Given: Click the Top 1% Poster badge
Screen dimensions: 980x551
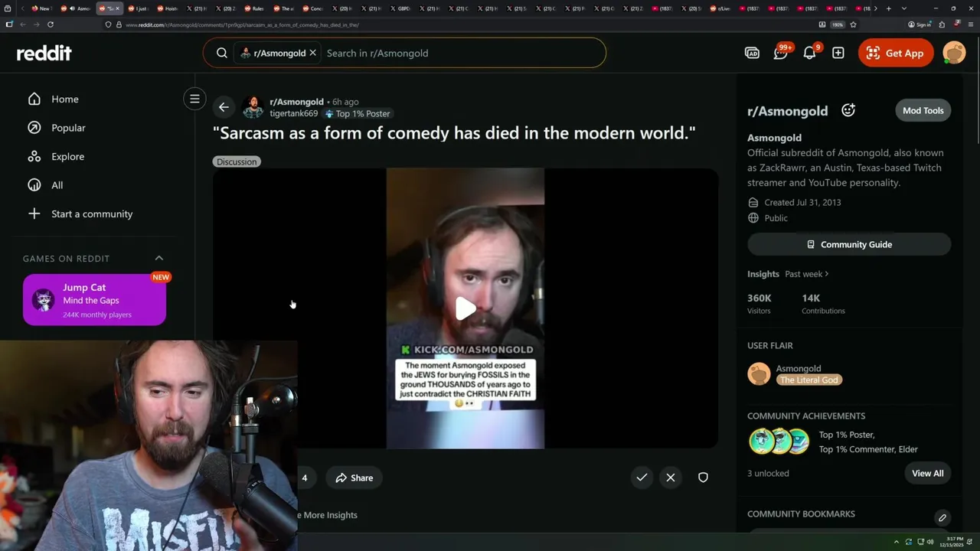Looking at the screenshot, I should coord(358,113).
